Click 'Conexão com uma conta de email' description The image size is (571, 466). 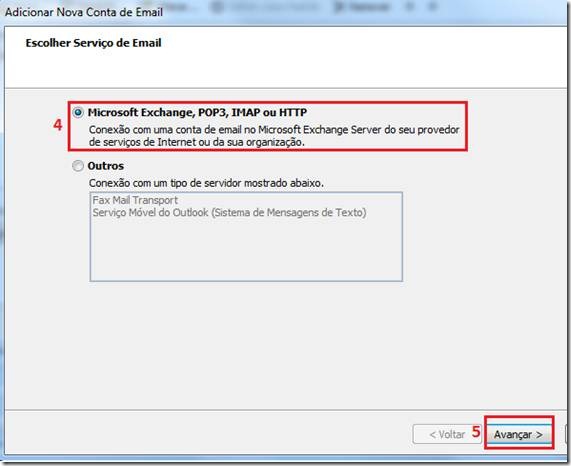coord(274,136)
